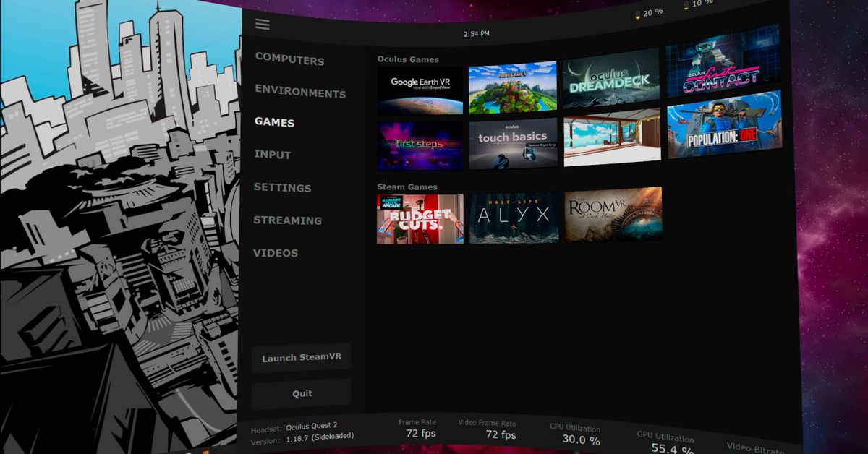Image resolution: width=868 pixels, height=454 pixels.
Task: Click the 30.0 % CPU Utilization value
Action: coord(581,440)
